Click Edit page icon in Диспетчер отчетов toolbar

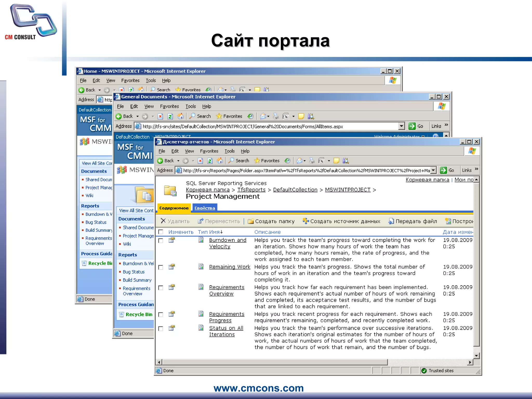(x=321, y=161)
